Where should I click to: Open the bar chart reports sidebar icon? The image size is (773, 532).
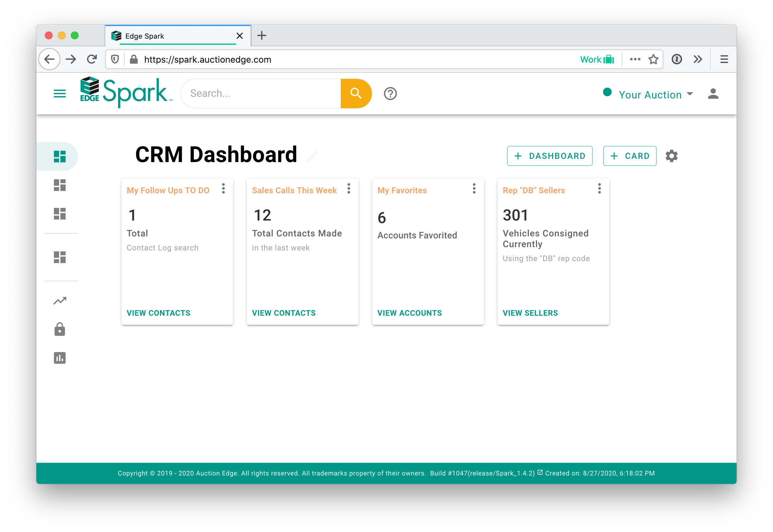click(60, 358)
